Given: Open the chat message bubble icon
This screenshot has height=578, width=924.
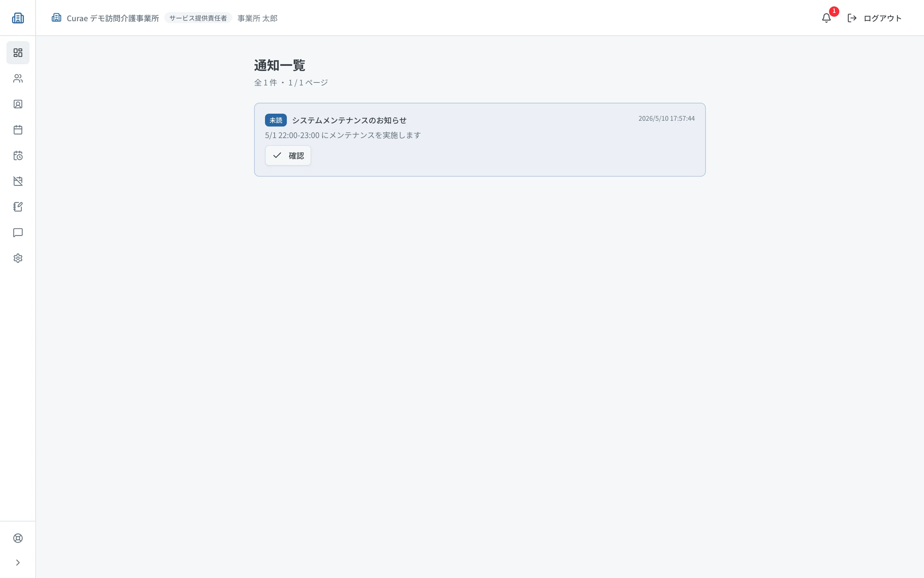Looking at the screenshot, I should click(18, 232).
